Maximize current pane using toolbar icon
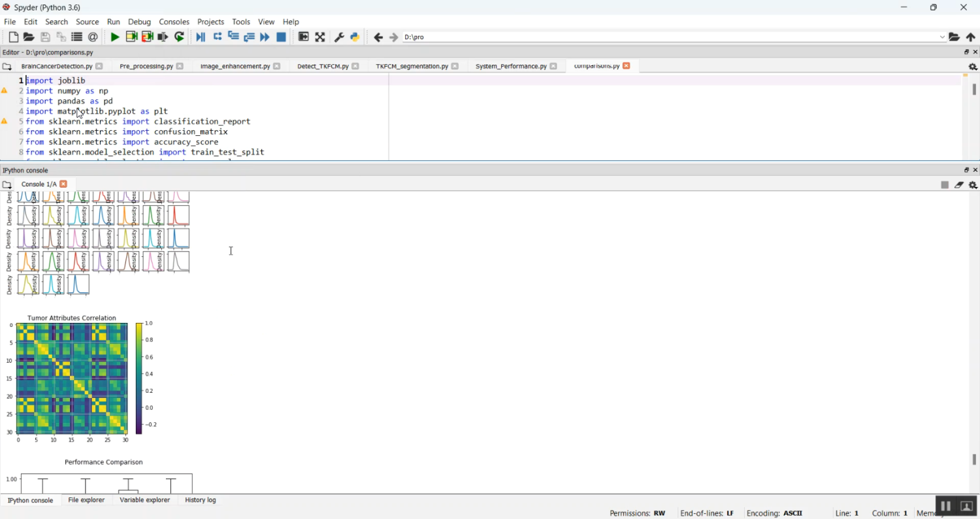 304,37
